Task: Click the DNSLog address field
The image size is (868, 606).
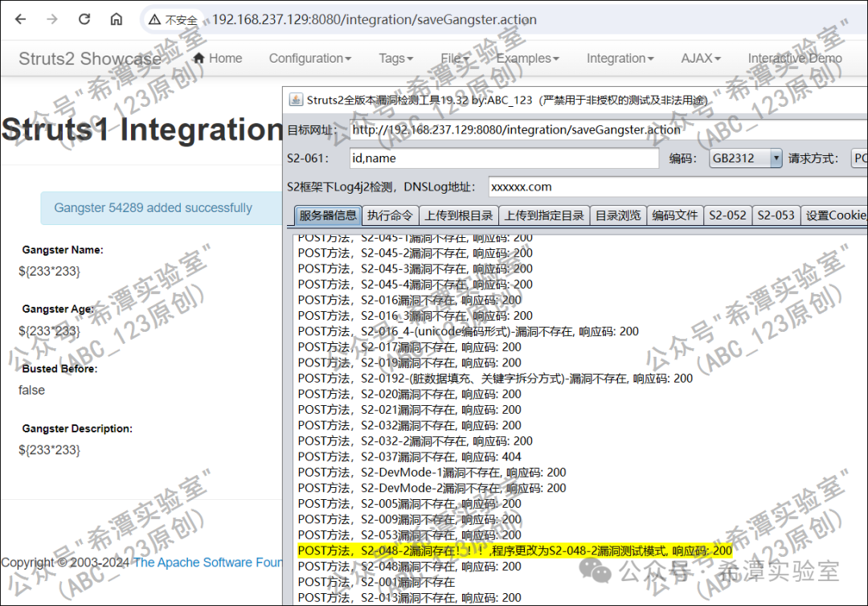Action: [x=678, y=187]
